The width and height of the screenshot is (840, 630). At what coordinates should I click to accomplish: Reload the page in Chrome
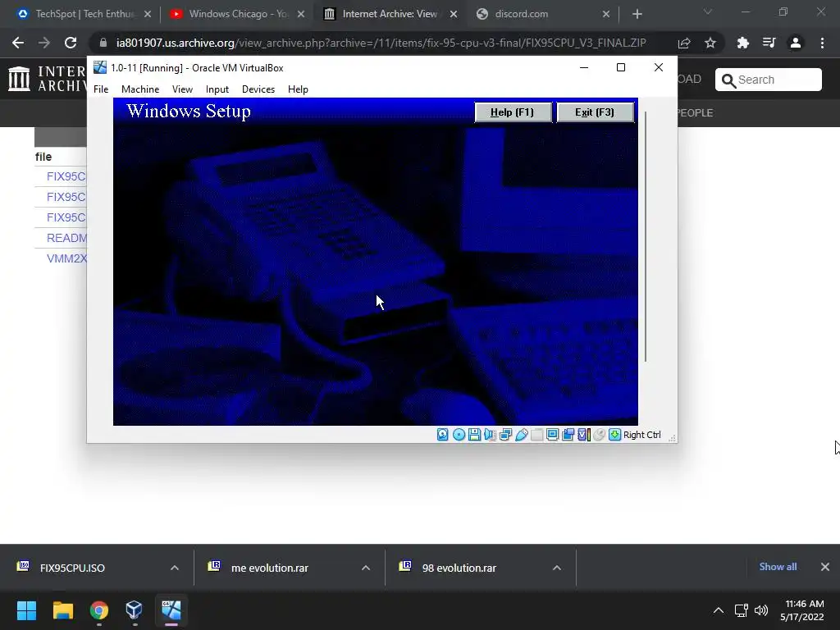point(71,43)
